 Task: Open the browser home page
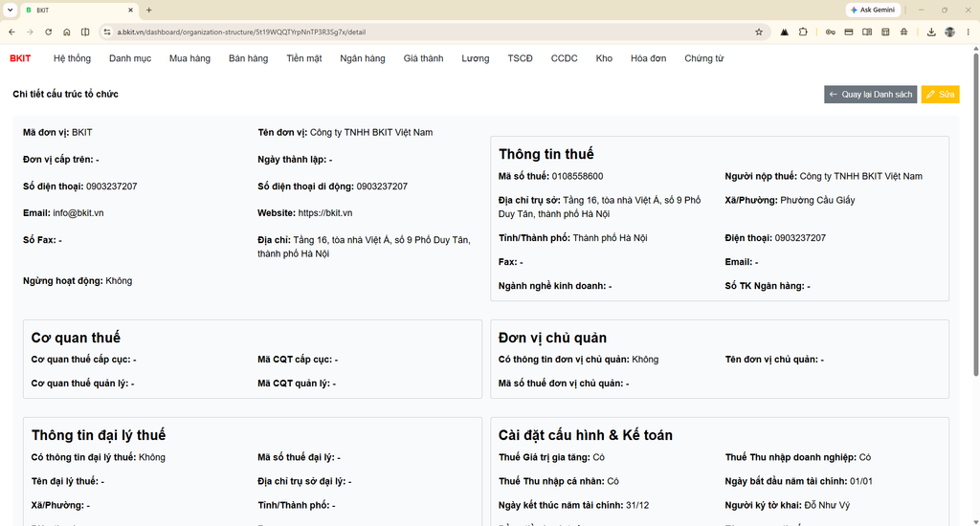67,32
